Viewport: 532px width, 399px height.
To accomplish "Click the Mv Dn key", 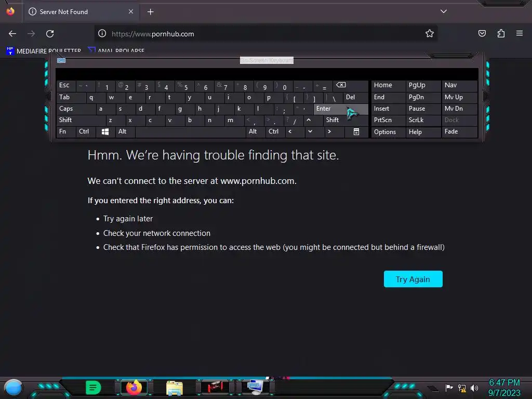I will tap(459, 109).
